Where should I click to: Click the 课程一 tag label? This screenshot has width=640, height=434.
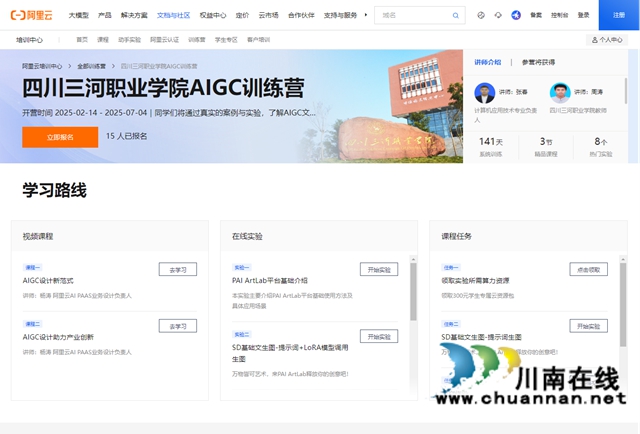point(33,267)
